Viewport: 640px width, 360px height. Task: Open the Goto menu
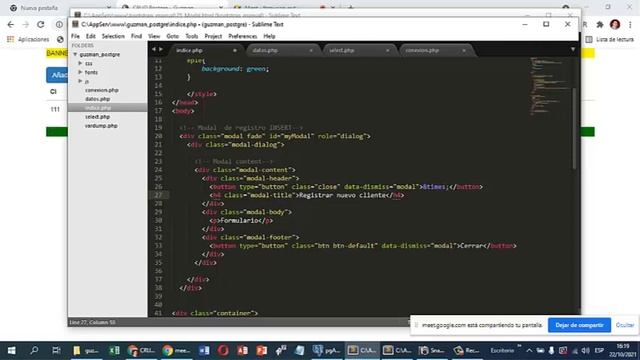click(x=173, y=36)
